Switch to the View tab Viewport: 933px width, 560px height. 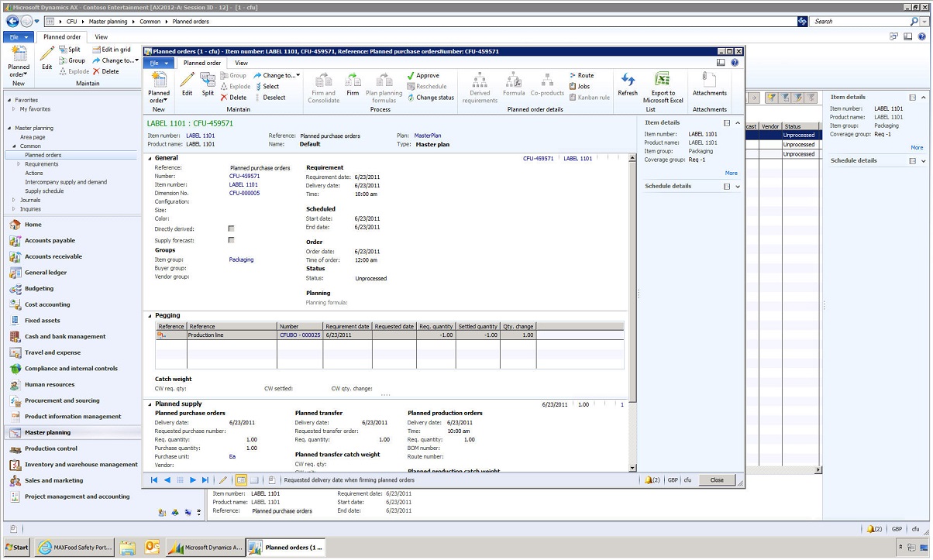click(x=241, y=63)
